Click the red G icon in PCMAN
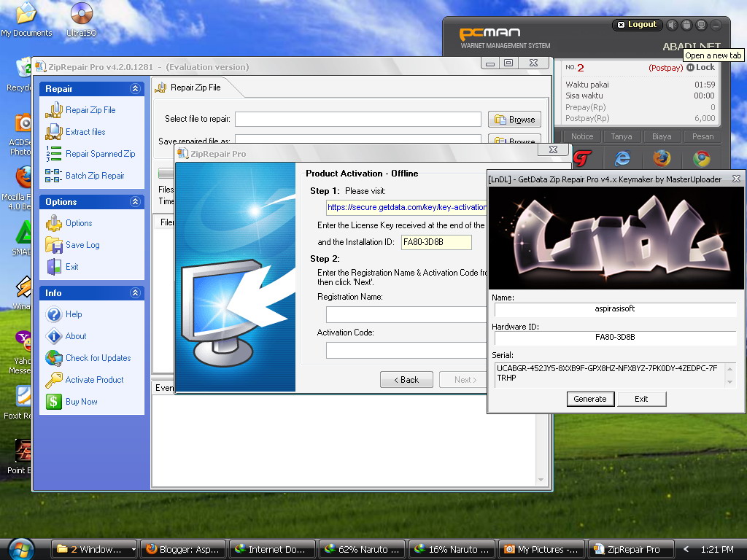The width and height of the screenshot is (747, 560). (582, 158)
